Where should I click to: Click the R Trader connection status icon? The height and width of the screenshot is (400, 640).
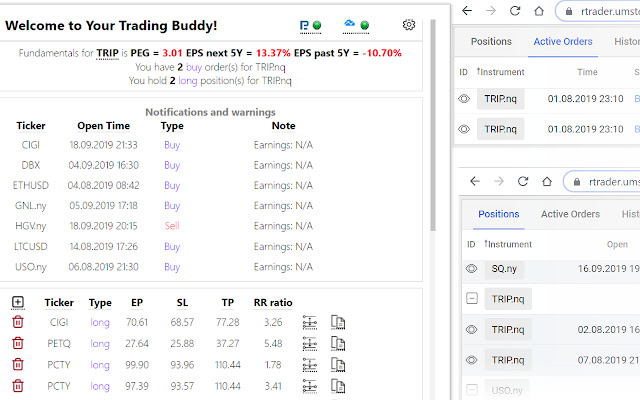310,26
